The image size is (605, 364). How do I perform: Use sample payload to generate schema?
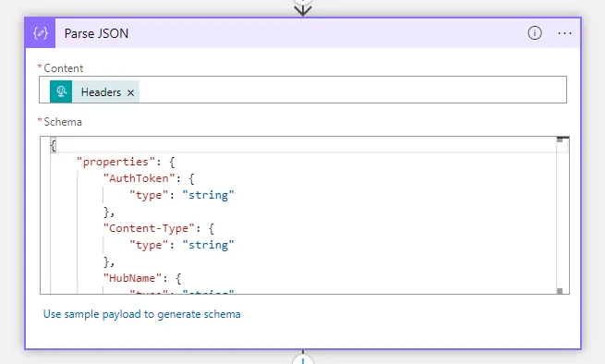pyautogui.click(x=141, y=314)
